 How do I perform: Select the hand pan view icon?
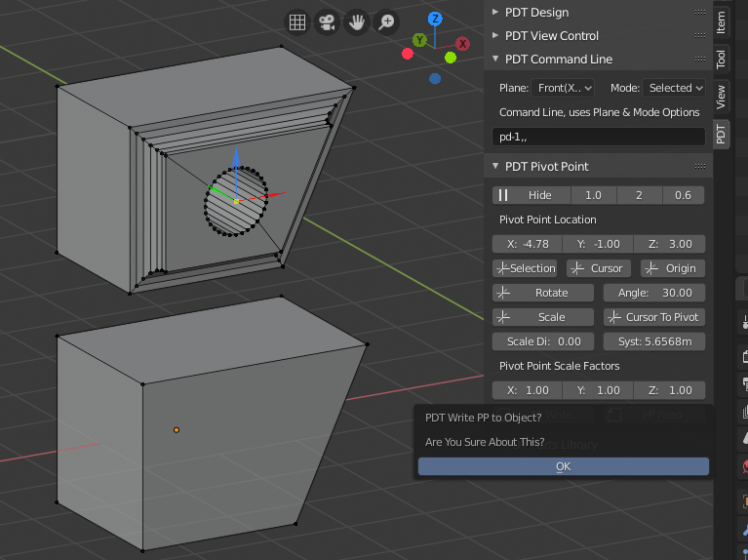tap(357, 21)
